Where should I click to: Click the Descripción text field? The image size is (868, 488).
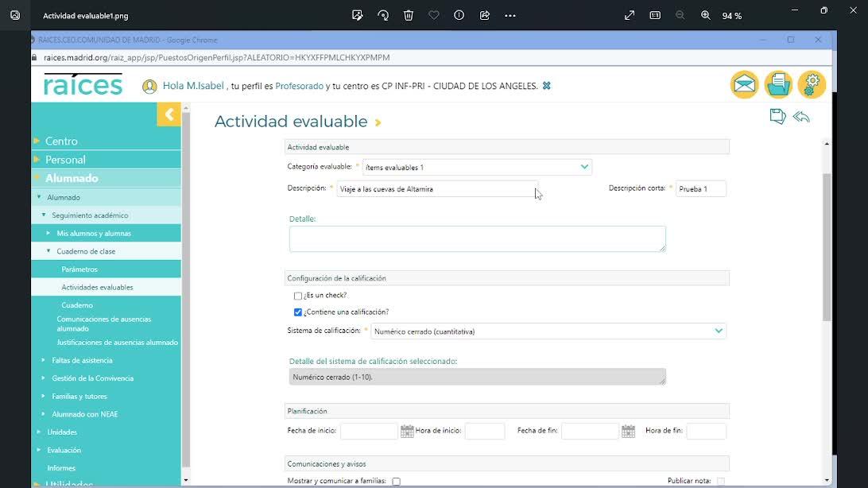[437, 189]
